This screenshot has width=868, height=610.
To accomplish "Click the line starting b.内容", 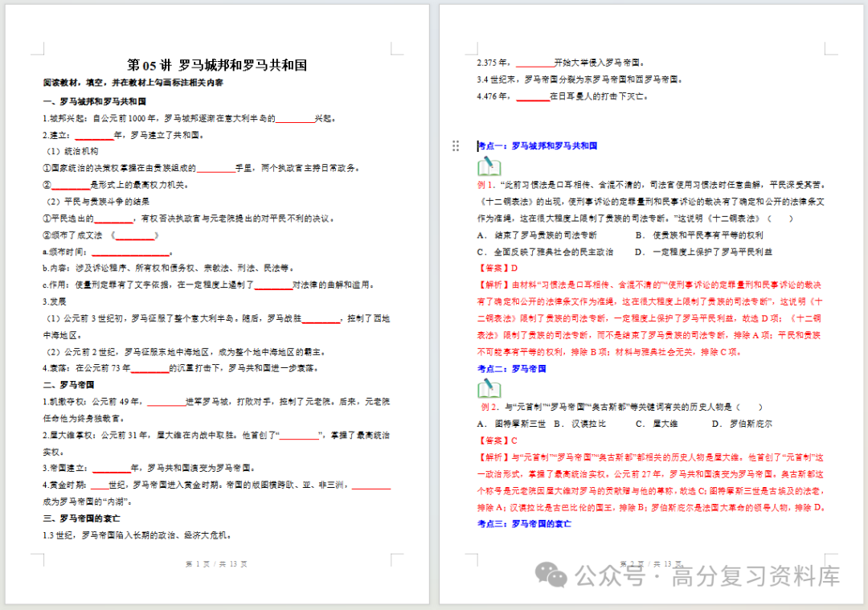I will tap(169, 268).
